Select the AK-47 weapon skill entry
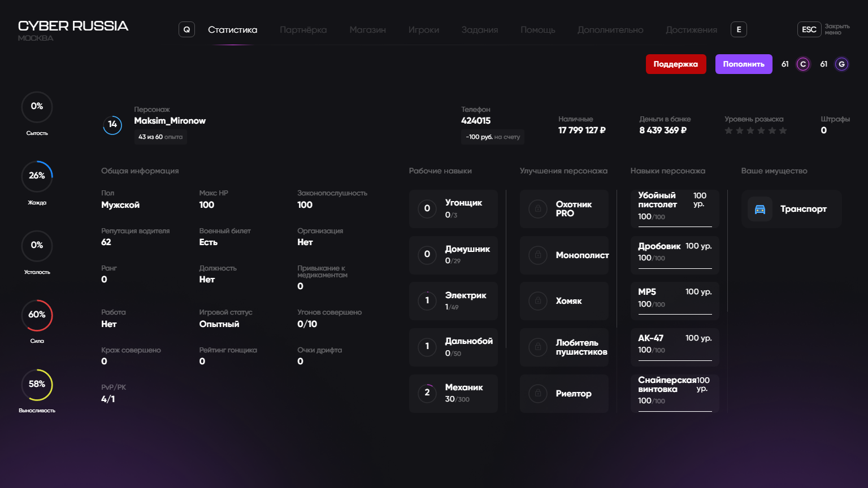Image resolution: width=868 pixels, height=488 pixels. (675, 344)
